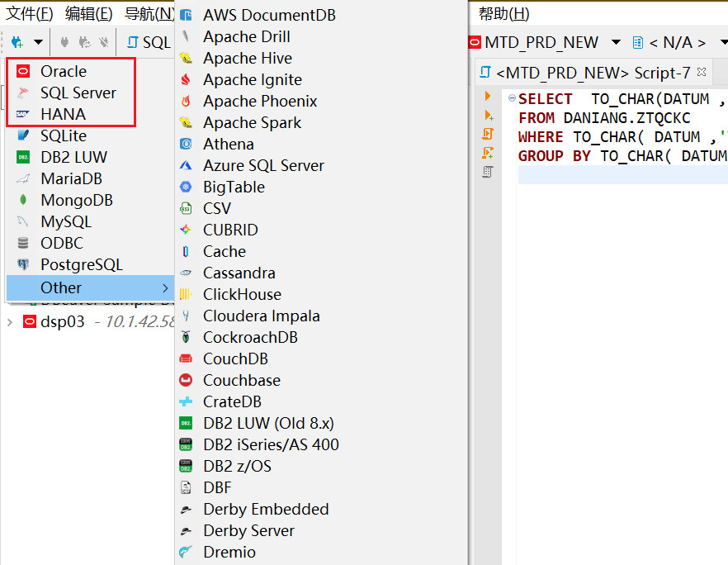
Task: Execute SQL statement in a new tab
Action: pos(488,116)
